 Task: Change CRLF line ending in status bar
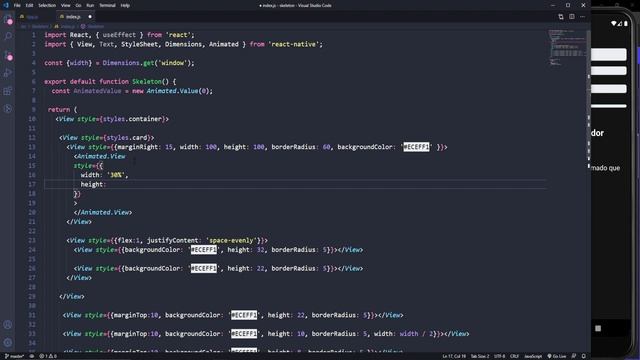pos(514,356)
